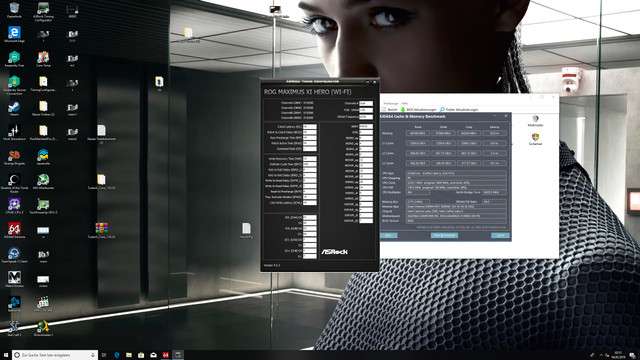Screen dimensions: 640x360
Task: Open aquasuite desktop shortcut
Action: pyautogui.click(x=43, y=157)
